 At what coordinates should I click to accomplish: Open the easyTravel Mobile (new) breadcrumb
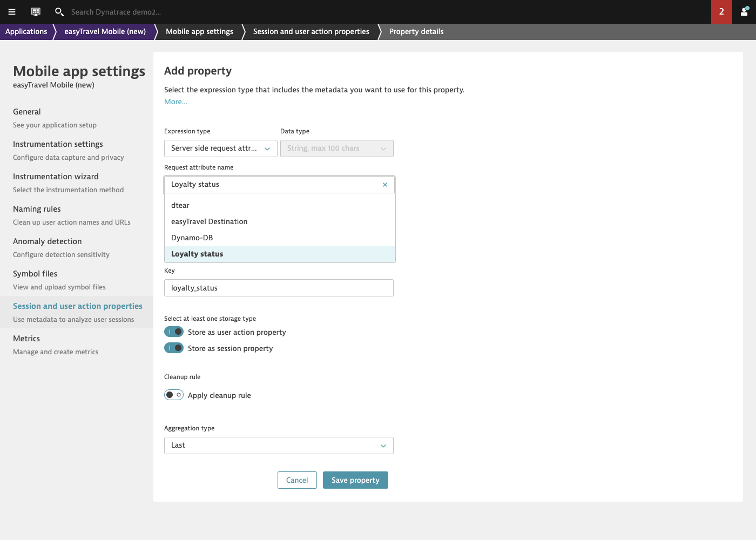[x=105, y=31]
